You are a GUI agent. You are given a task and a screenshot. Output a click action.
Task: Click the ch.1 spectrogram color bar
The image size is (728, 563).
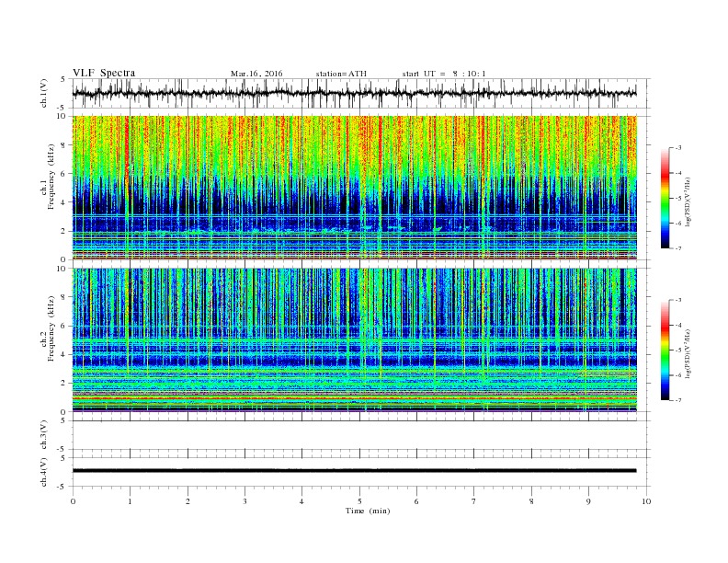coord(665,199)
